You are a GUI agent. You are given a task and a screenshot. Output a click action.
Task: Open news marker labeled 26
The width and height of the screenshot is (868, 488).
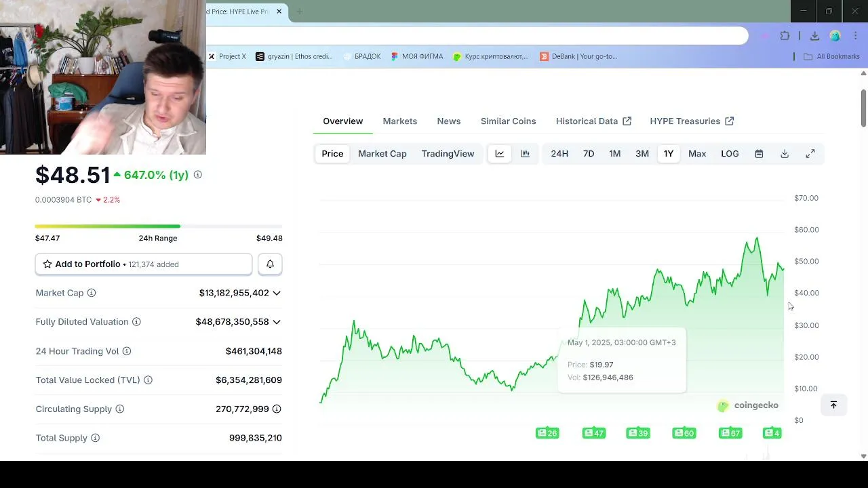pyautogui.click(x=547, y=433)
